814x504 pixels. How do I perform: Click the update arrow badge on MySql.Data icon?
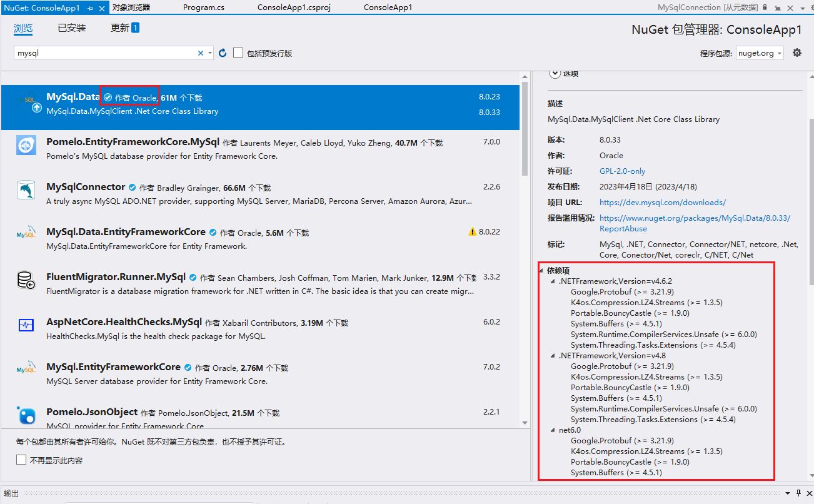(x=36, y=108)
